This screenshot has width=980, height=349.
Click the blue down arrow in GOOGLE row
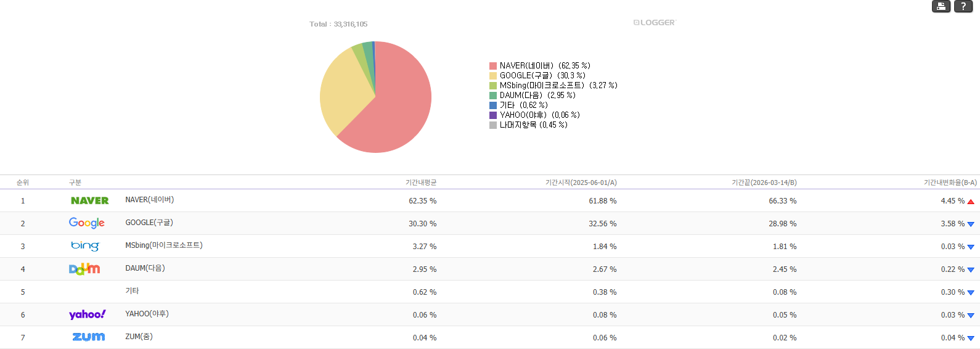pos(971,224)
